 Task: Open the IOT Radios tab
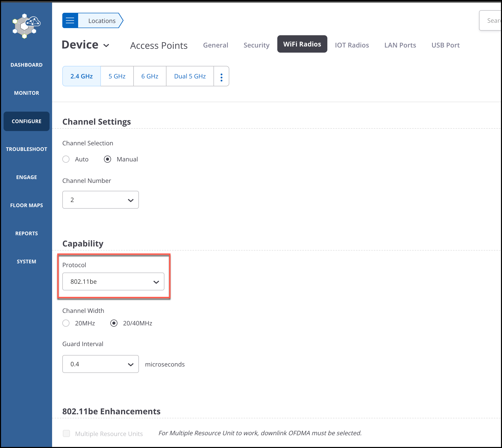point(352,45)
